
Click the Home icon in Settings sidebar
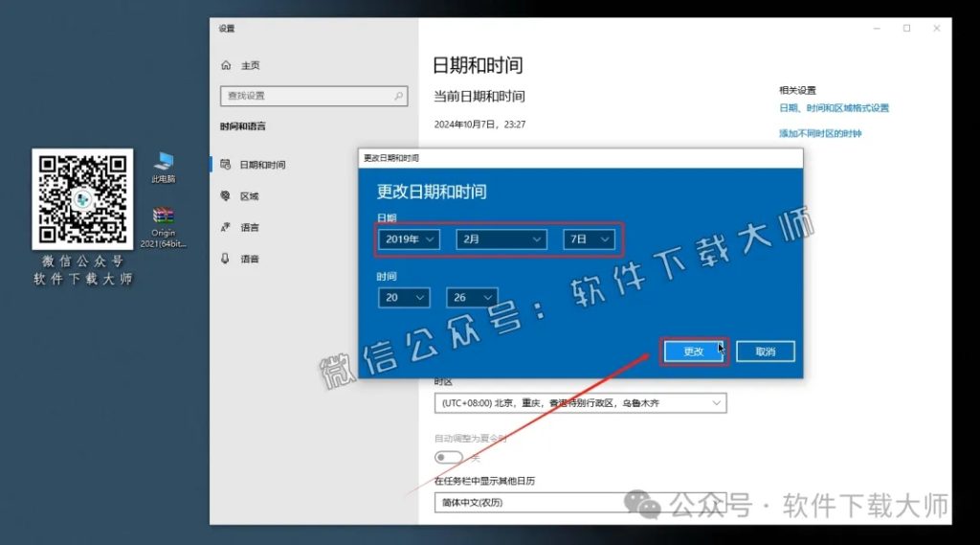tap(226, 65)
